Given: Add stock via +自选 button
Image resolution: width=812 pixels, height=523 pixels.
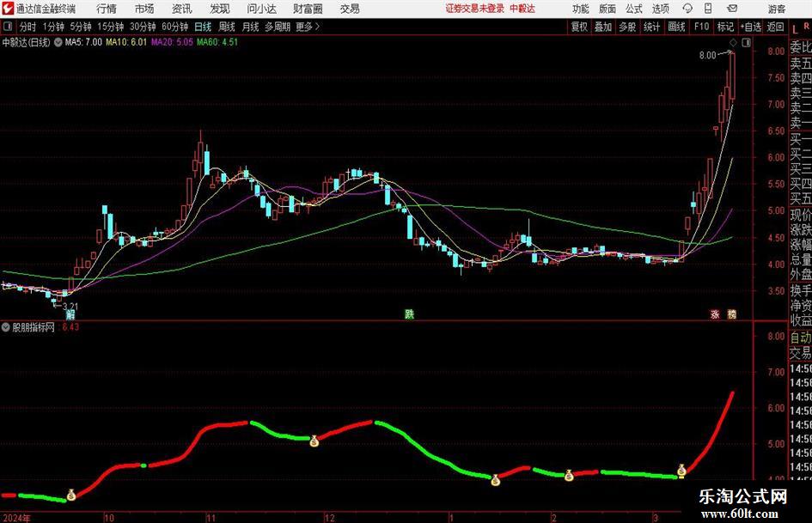Looking at the screenshot, I should (750, 27).
